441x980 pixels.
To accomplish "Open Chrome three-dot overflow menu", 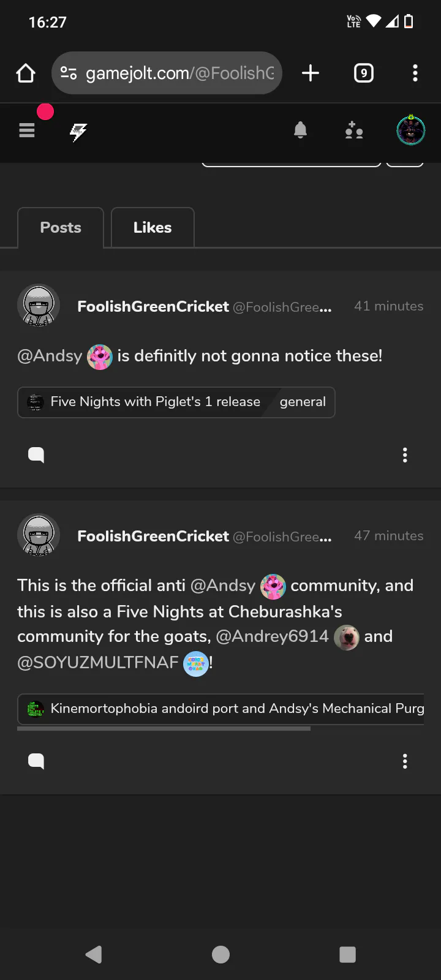I will (x=415, y=73).
